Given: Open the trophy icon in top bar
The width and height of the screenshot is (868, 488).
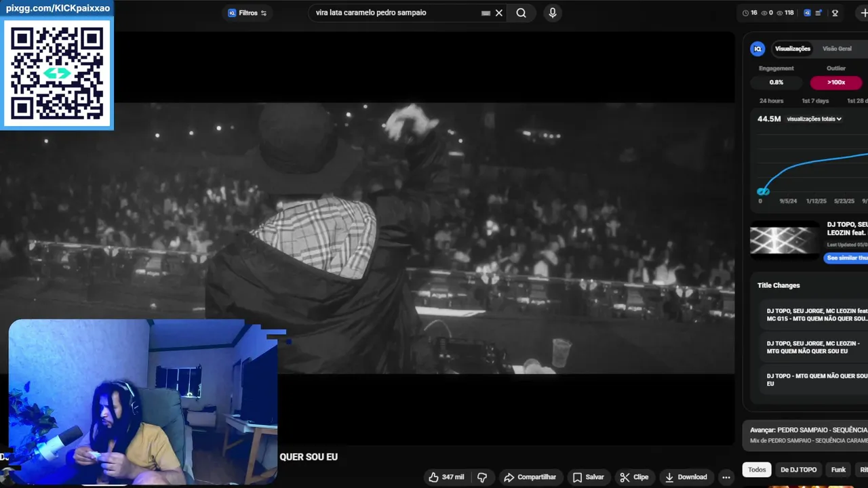Looking at the screenshot, I should click(x=835, y=13).
